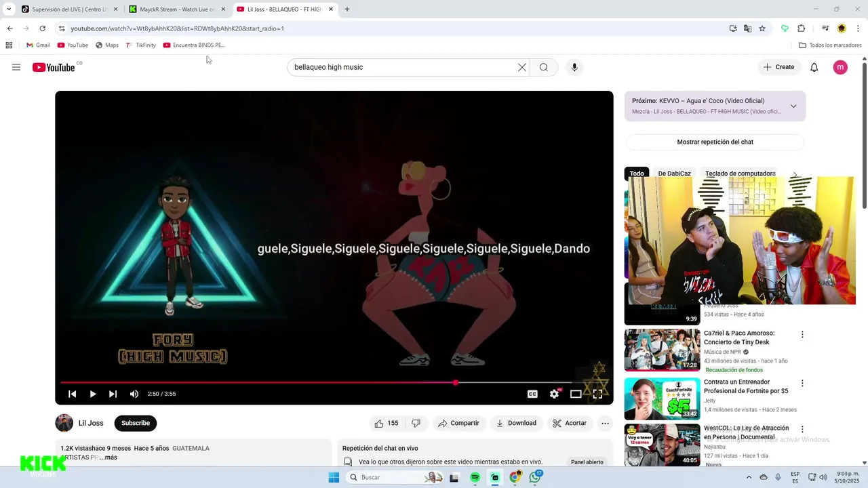Screen dimensions: 868x488
Task: Start voice search with the microphone
Action: 574,67
